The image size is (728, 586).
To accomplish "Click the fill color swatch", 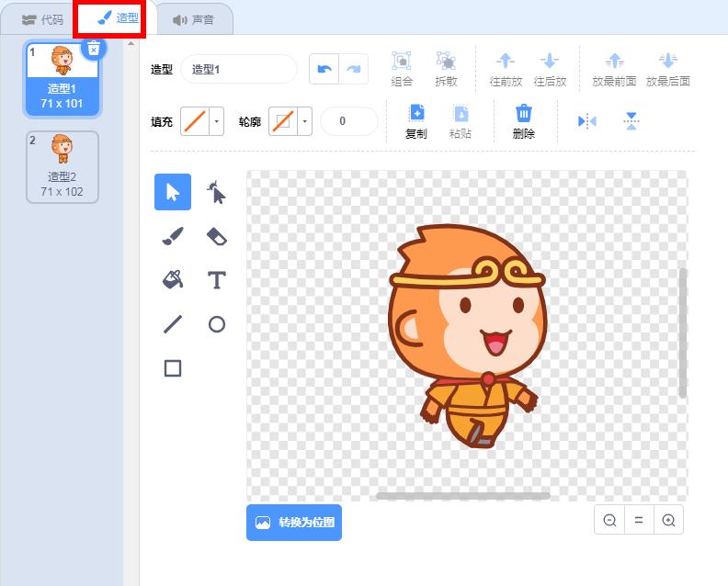I will (x=195, y=121).
